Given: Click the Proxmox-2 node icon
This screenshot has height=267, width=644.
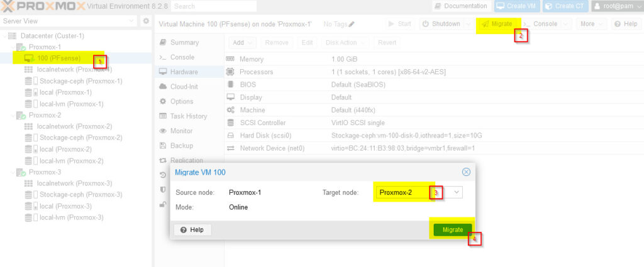Looking at the screenshot, I should pyautogui.click(x=21, y=115).
